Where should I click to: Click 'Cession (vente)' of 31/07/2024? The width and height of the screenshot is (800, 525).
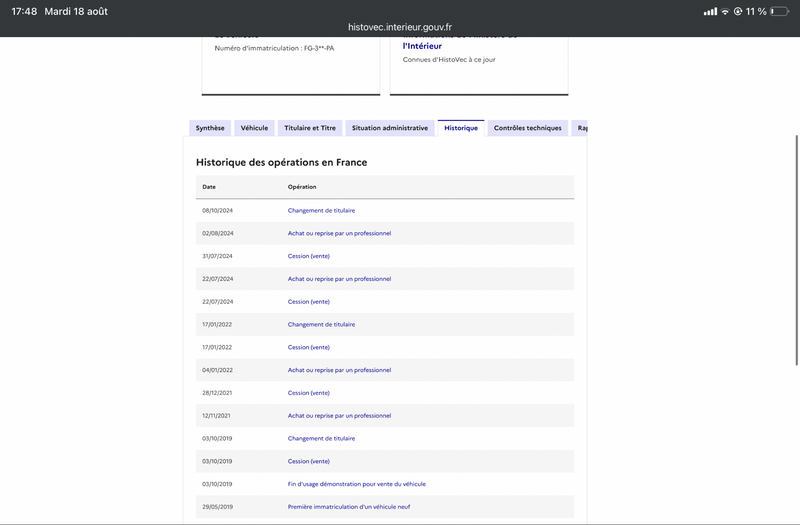click(309, 256)
